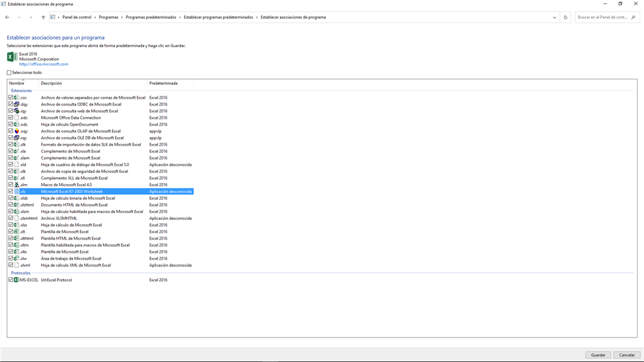Collapse the Protocolos group header

click(x=21, y=273)
